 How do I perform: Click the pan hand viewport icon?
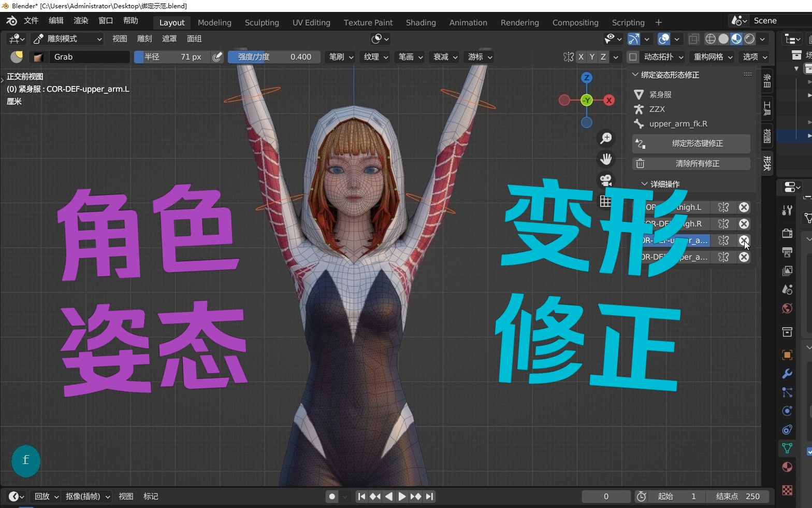coord(605,159)
